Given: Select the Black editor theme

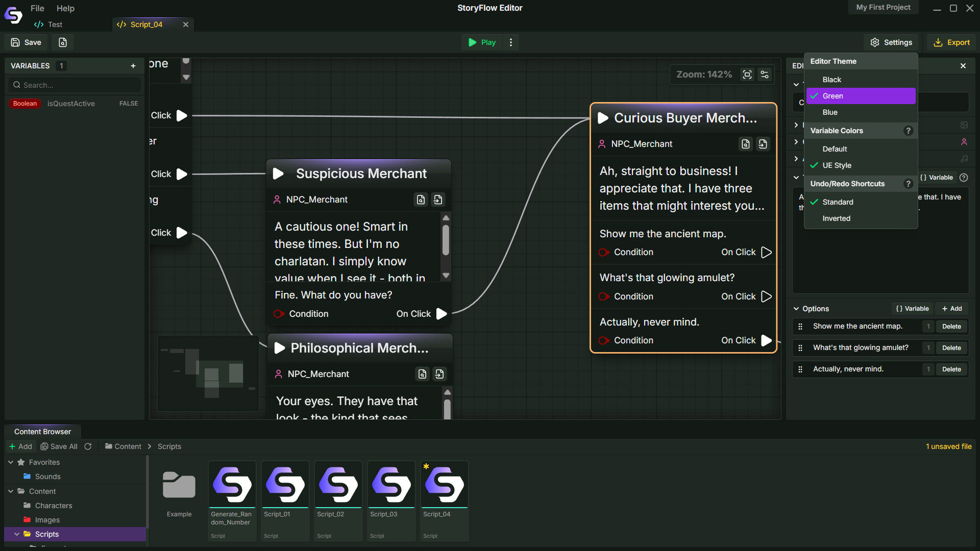Looking at the screenshot, I should coord(831,79).
